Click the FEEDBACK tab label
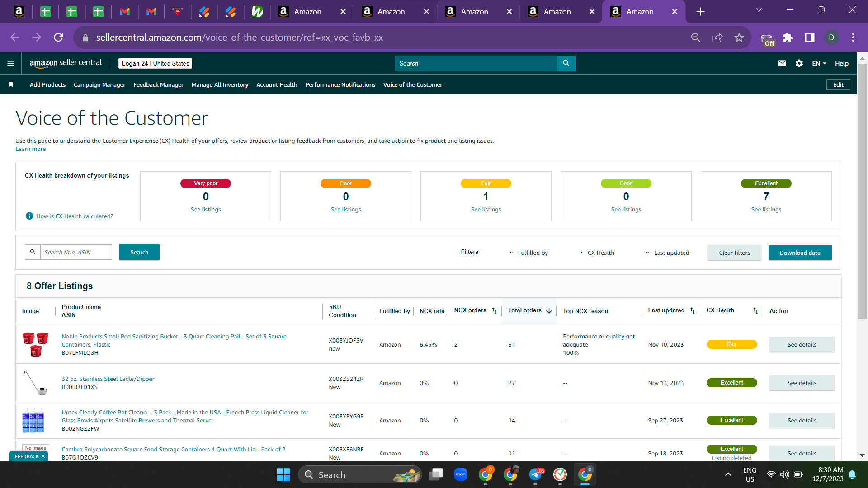 27,456
